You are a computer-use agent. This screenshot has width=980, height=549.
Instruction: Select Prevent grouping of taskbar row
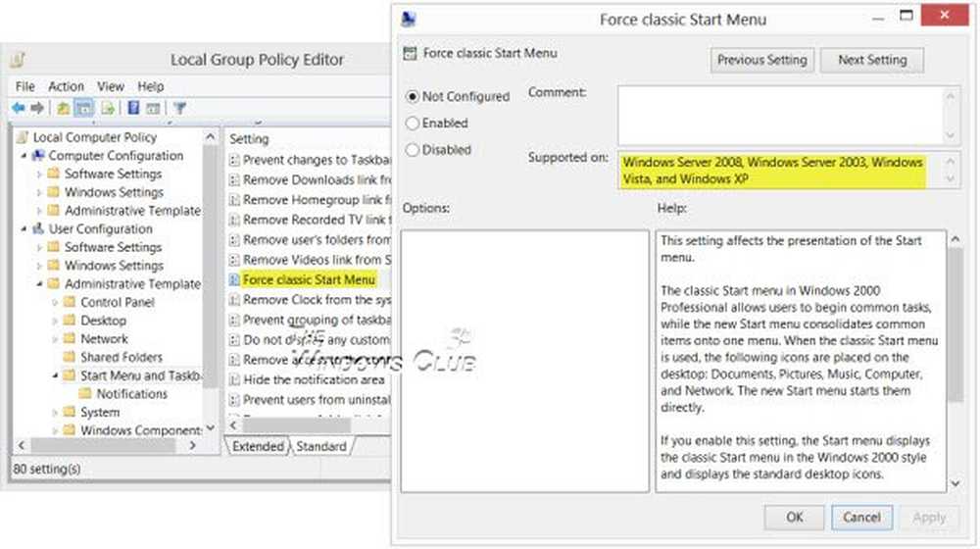[x=310, y=321]
